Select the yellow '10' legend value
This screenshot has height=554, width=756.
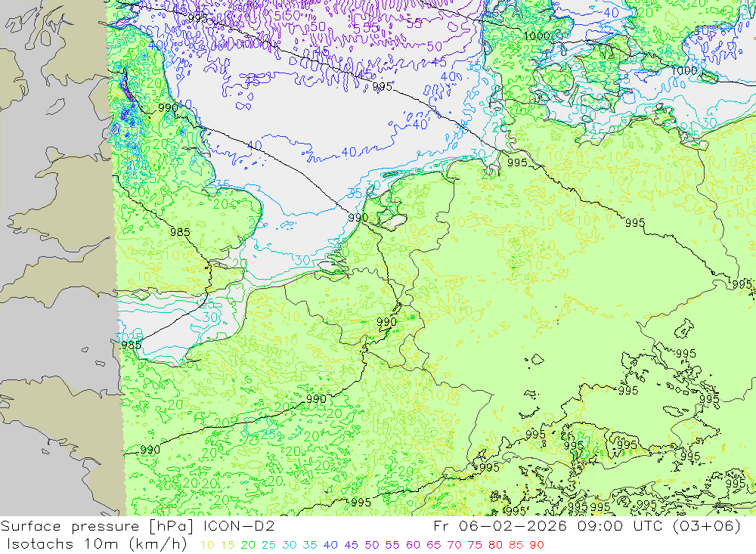click(x=207, y=545)
